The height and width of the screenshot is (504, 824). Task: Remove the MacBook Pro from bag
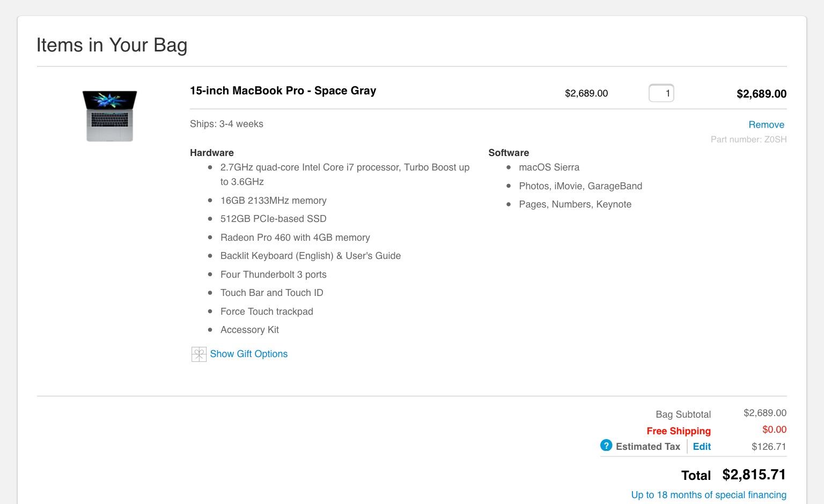pyautogui.click(x=766, y=124)
